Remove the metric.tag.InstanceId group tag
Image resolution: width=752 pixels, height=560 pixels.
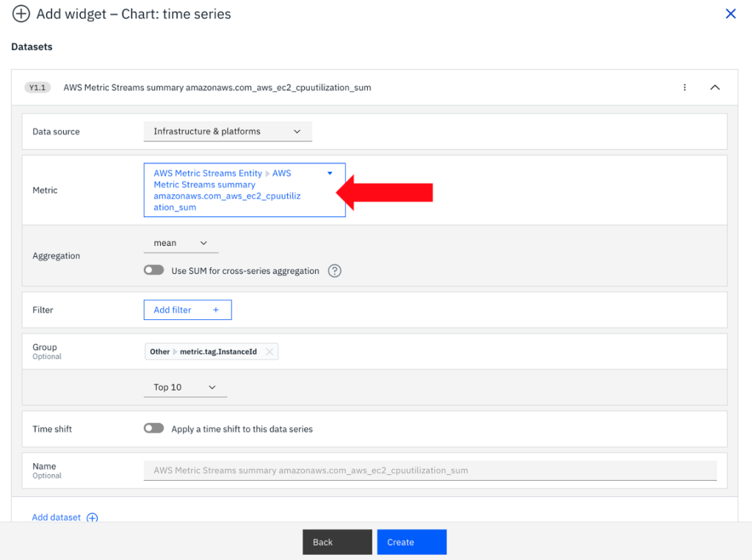point(270,351)
